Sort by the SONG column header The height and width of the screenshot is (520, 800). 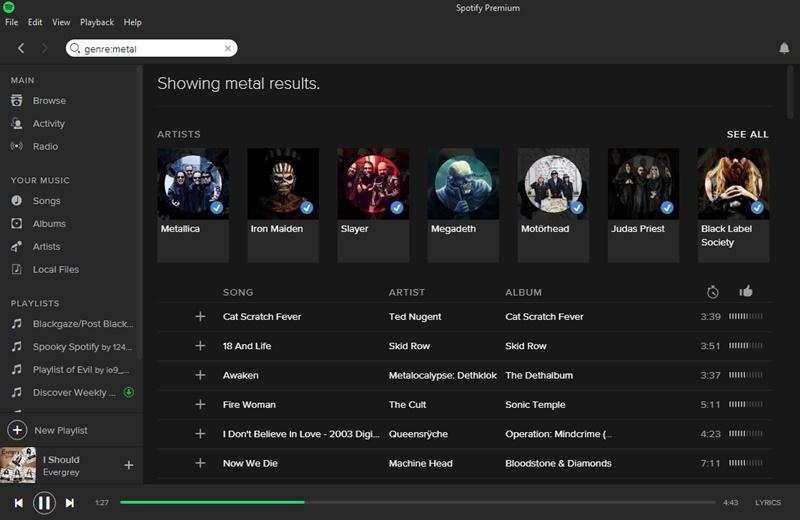238,292
